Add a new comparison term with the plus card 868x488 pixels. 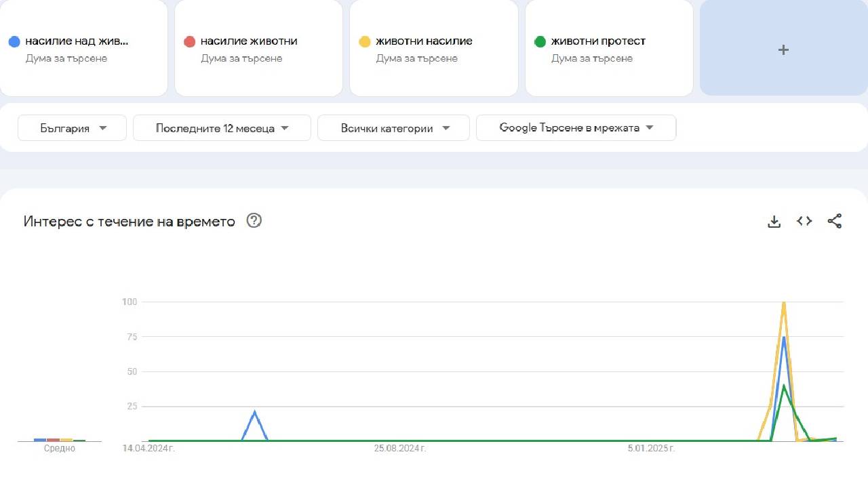[783, 49]
